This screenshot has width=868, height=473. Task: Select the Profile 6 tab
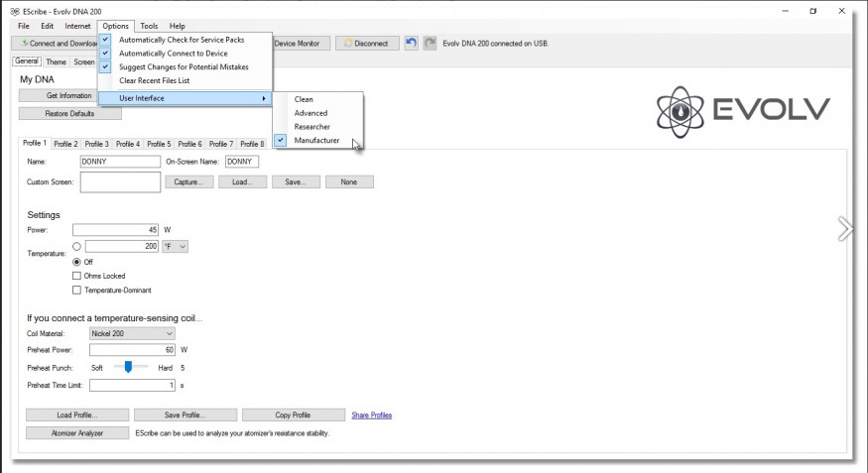[x=189, y=144]
